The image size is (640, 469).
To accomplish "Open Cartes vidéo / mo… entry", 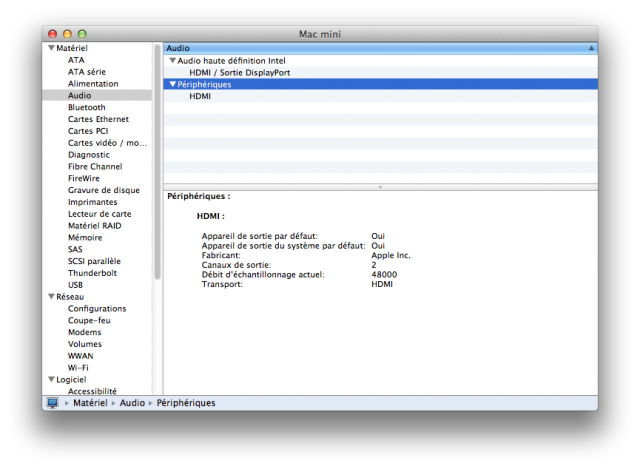I will pos(107,143).
